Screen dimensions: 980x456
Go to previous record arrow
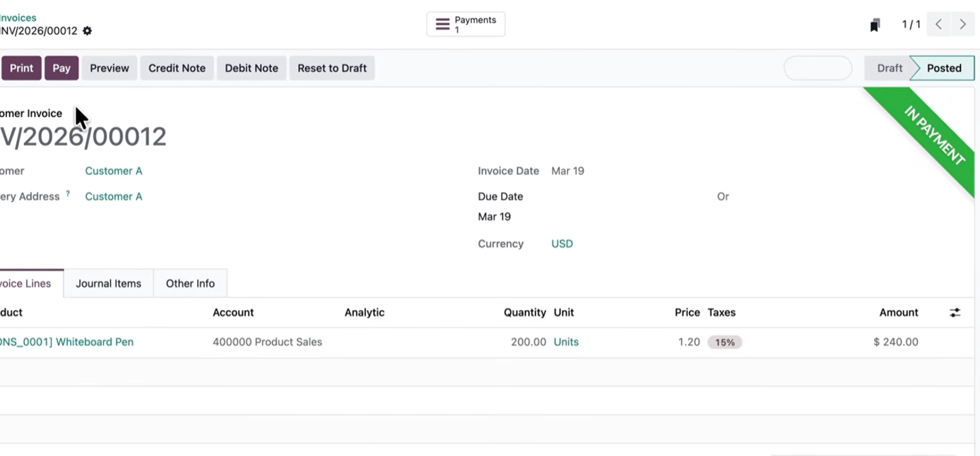click(938, 25)
